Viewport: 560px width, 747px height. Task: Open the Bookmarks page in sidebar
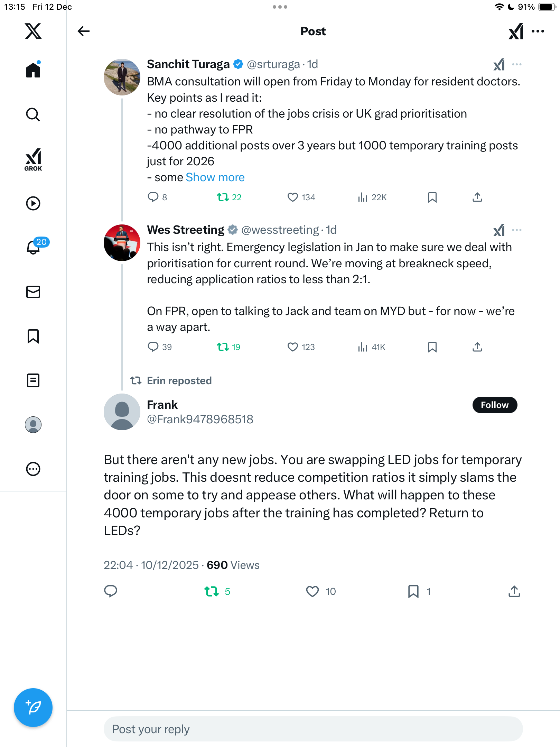pos(33,336)
